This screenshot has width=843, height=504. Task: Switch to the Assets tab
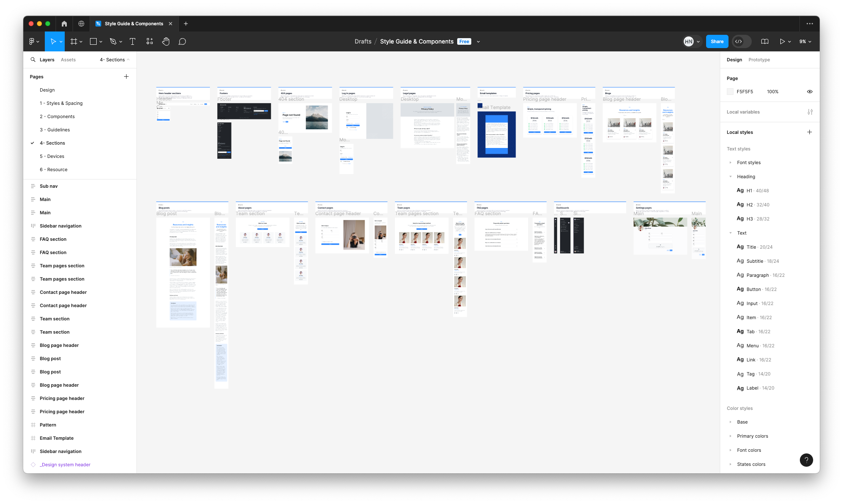click(x=68, y=60)
